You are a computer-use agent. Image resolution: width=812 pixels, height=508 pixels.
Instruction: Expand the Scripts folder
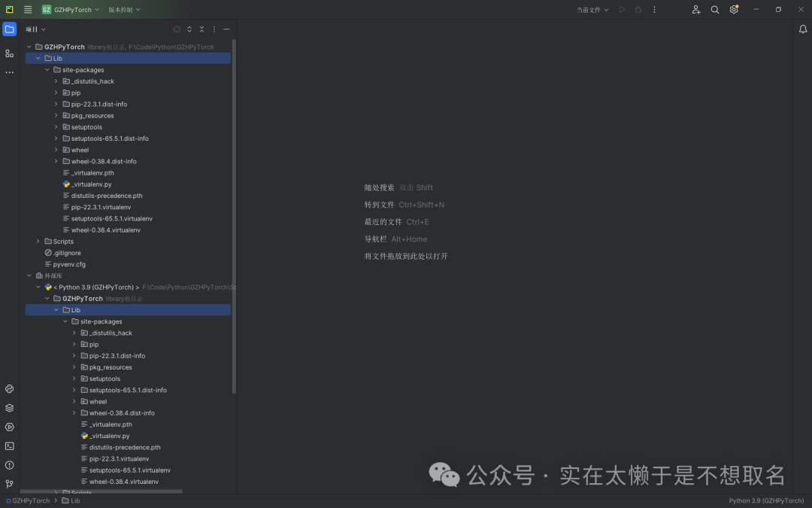tap(38, 241)
